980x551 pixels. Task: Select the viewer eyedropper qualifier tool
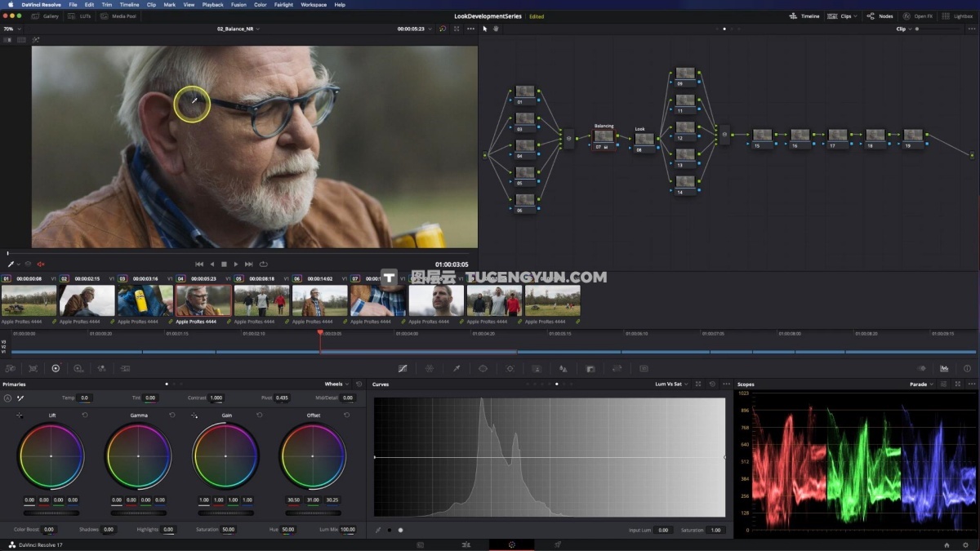pyautogui.click(x=11, y=264)
